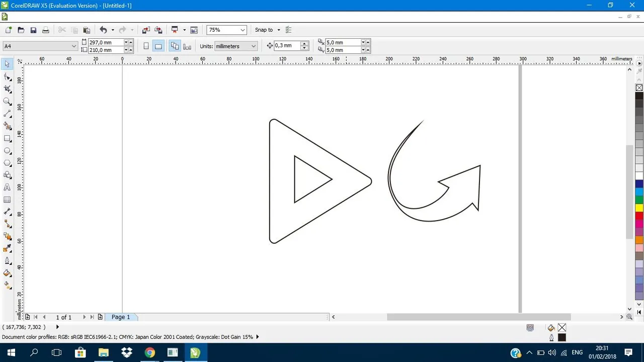This screenshot has width=644, height=362.
Task: Select the Pick tool in toolbox
Action: 7,64
